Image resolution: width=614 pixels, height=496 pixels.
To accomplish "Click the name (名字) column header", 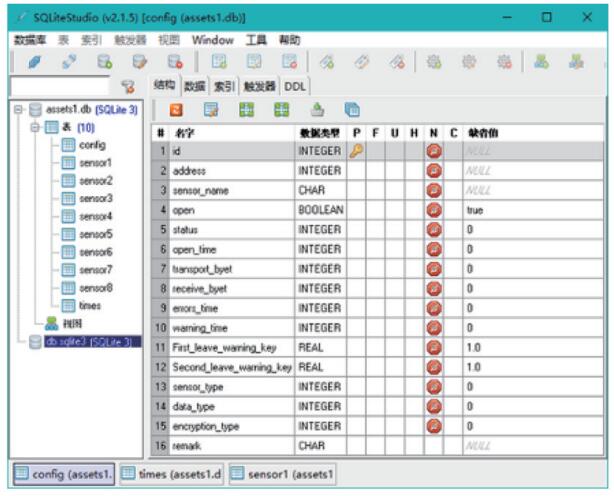I will 232,133.
